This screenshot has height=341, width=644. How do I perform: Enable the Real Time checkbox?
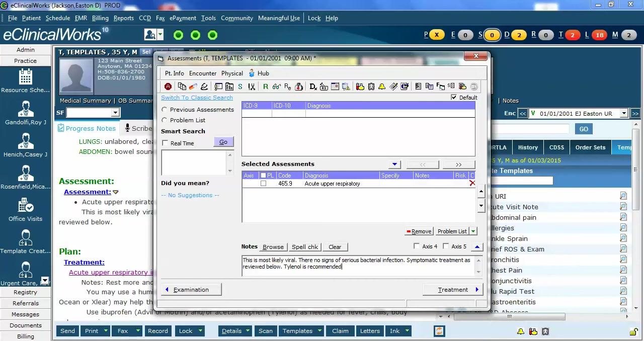pyautogui.click(x=165, y=143)
